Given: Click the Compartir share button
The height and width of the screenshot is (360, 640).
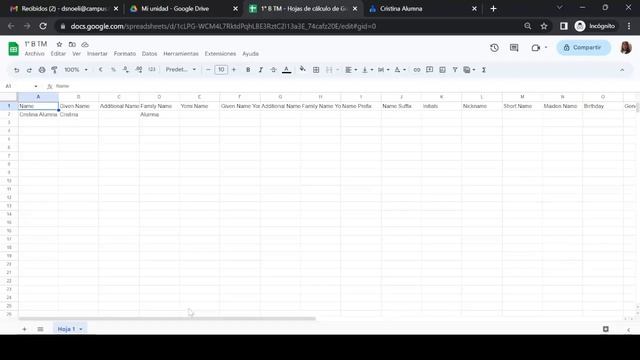Looking at the screenshot, I should (584, 48).
